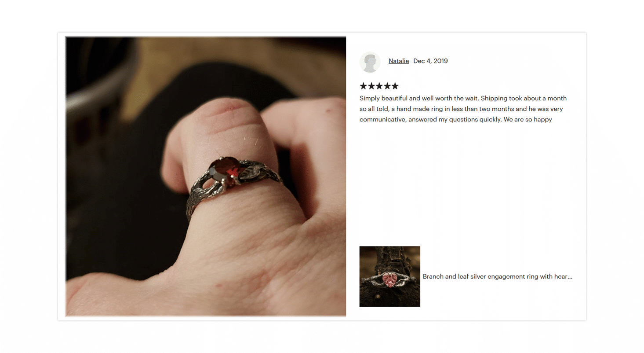
Task: Click the truncated ellipsis ending the product title
Action: [570, 277]
